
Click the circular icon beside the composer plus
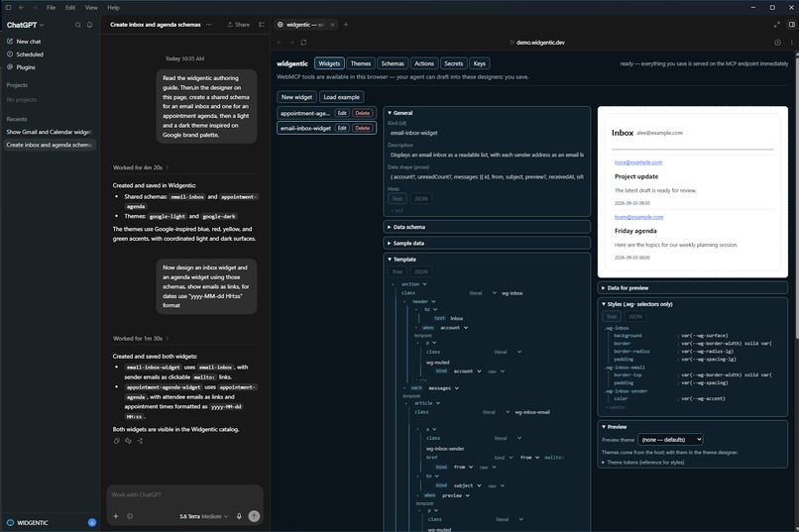pyautogui.click(x=130, y=516)
